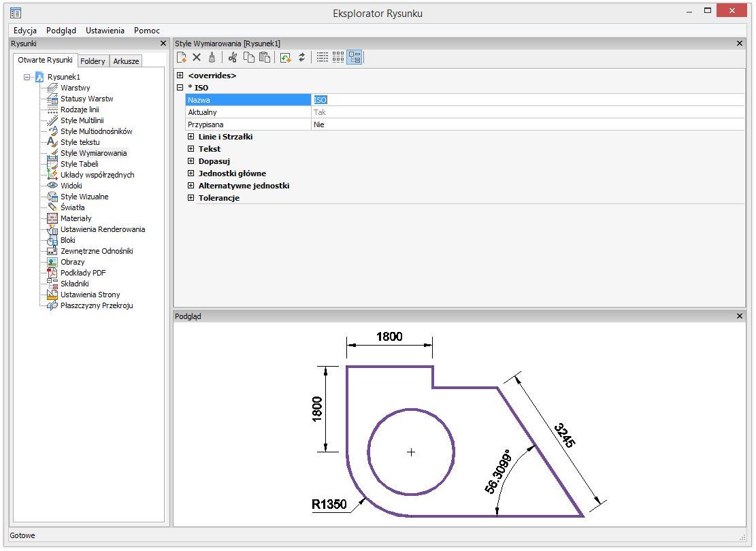Screen dimensions: 756x551
Task: Edit the Nazwa field value ISO
Action: (x=527, y=100)
